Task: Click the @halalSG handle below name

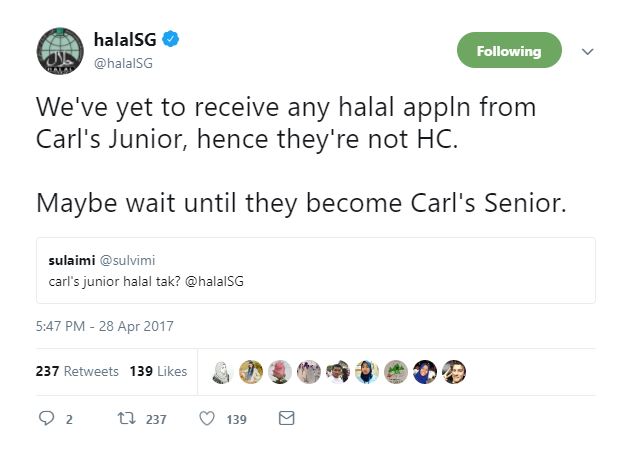Action: pyautogui.click(x=123, y=63)
